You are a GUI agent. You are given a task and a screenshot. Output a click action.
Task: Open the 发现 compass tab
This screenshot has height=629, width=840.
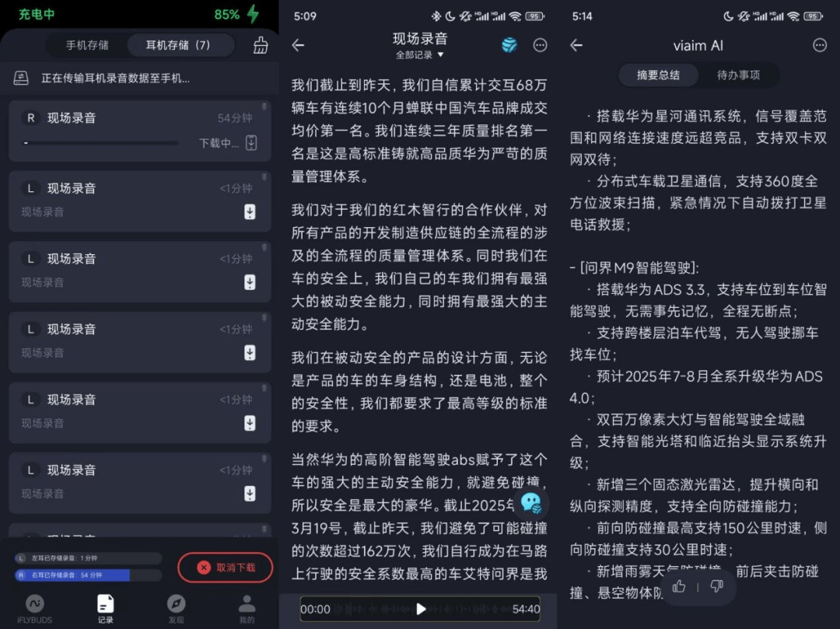(x=176, y=609)
